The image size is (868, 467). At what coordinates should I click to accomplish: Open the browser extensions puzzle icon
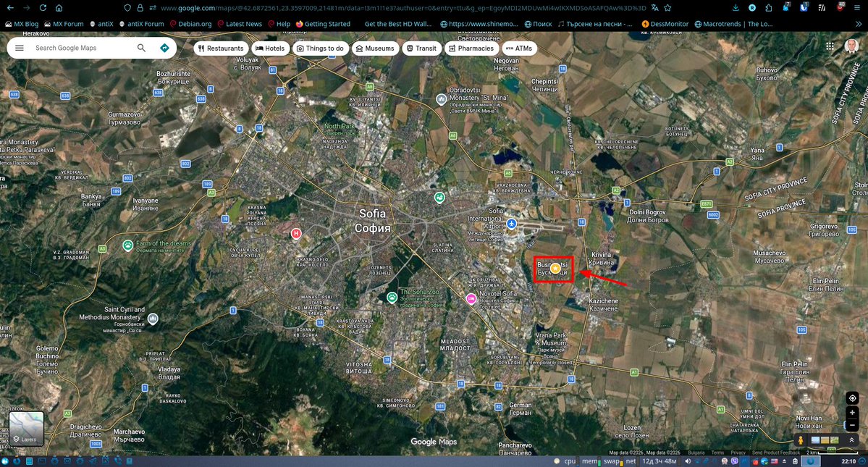pyautogui.click(x=769, y=8)
